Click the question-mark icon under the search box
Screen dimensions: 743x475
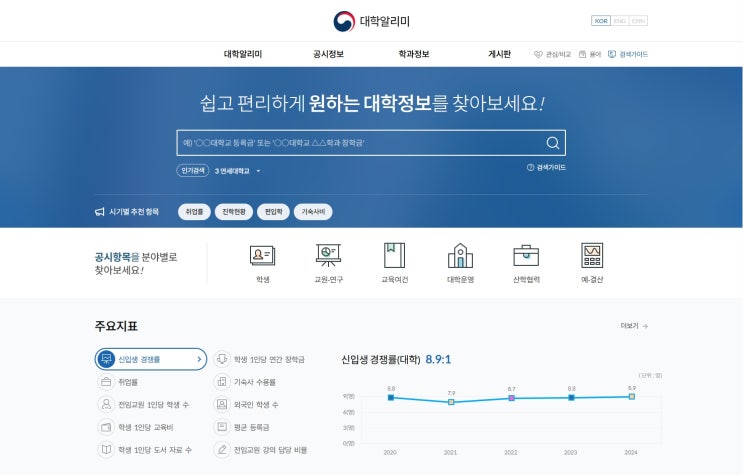(530, 167)
